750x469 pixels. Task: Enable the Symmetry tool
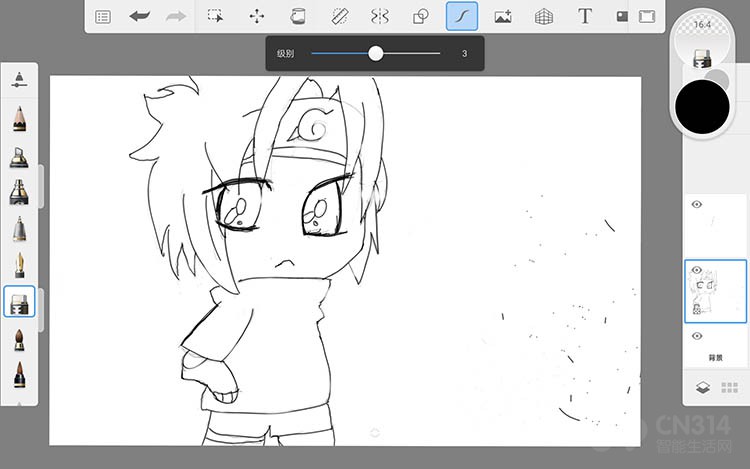380,16
